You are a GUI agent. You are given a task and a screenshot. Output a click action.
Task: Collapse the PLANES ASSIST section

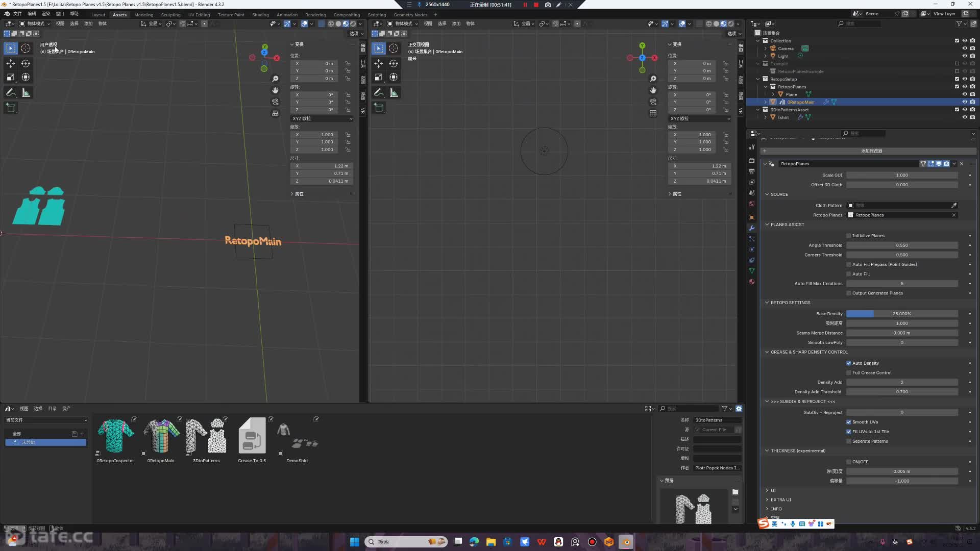click(x=767, y=224)
